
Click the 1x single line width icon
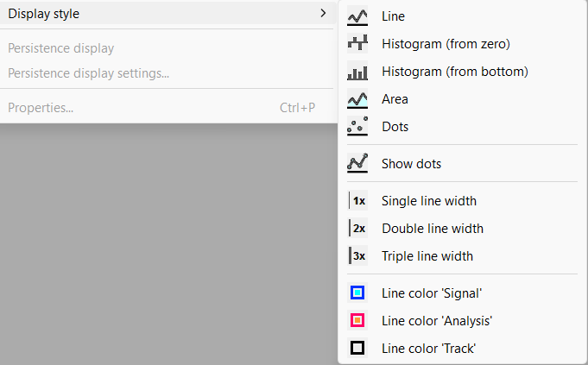tap(357, 201)
